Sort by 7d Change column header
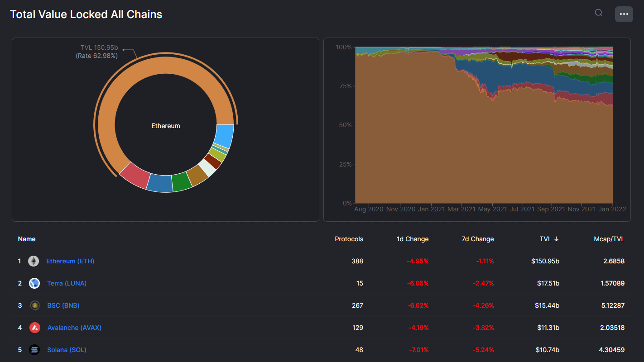Screen dimensions: 644x362 (x=477, y=239)
